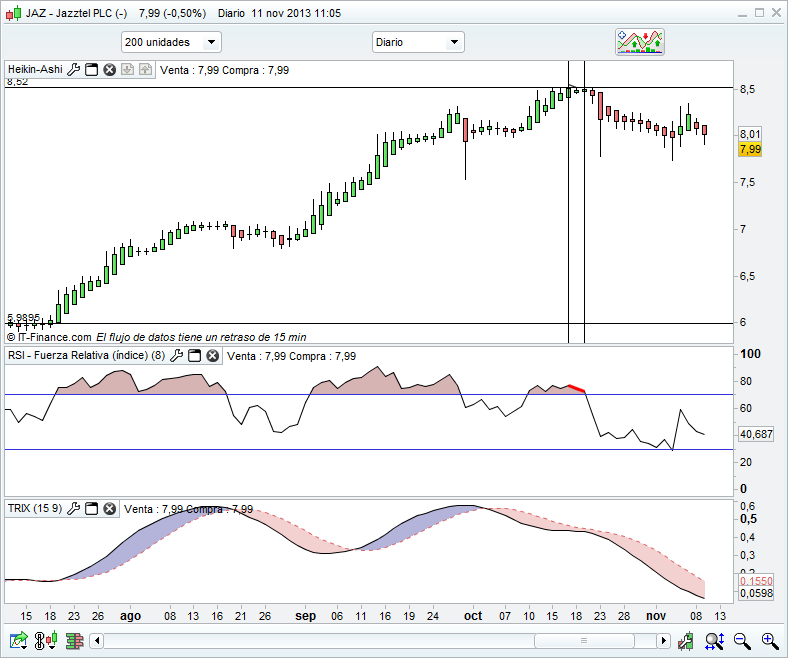Click the Heikin-Ashi panel label
The height and width of the screenshot is (658, 788).
[x=35, y=70]
